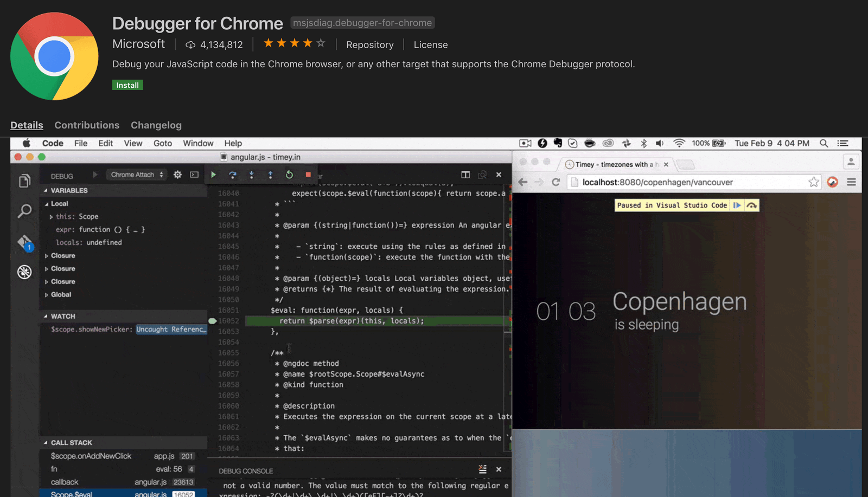Screen dimensions: 868x497
Task: Close the Timey browser tab
Action: [x=666, y=164]
